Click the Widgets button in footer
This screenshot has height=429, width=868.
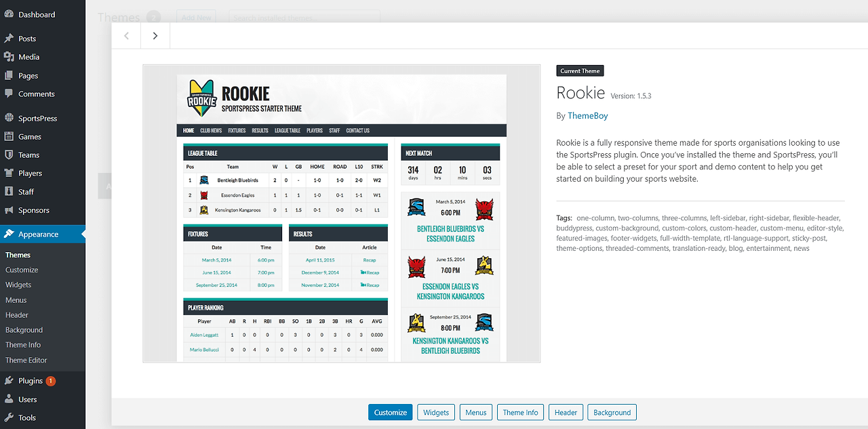436,412
